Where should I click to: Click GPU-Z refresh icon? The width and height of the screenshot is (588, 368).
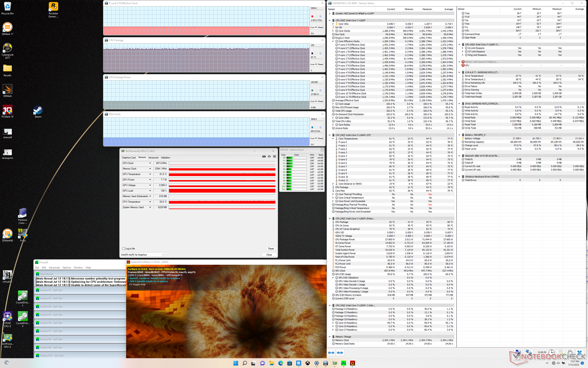tap(269, 156)
